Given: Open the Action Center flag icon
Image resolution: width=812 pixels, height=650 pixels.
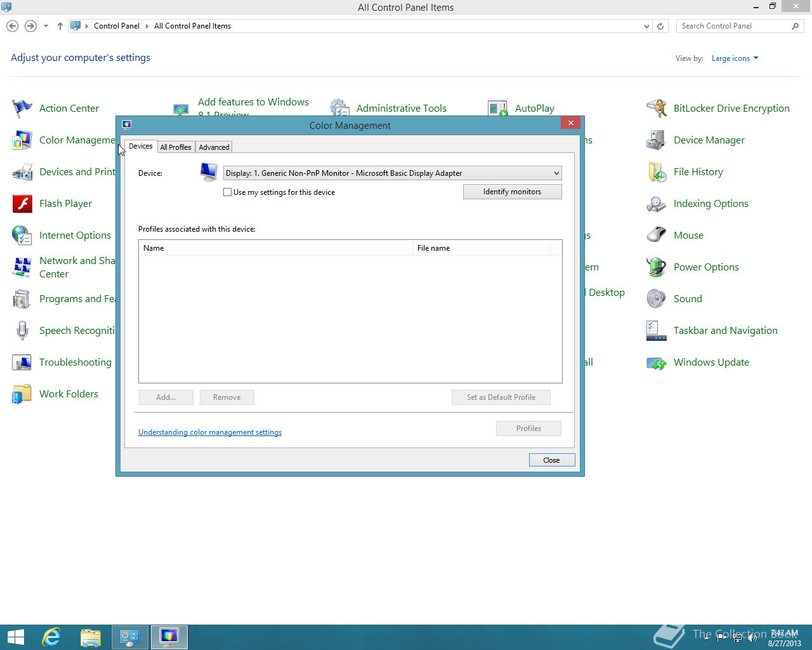Looking at the screenshot, I should pyautogui.click(x=22, y=109).
